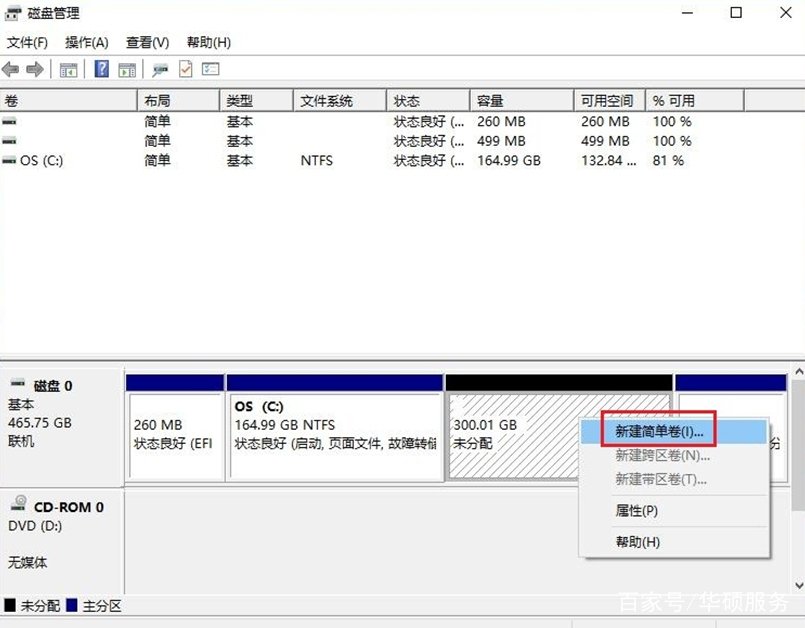Viewport: 805px width, 628px height.
Task: Click the checklist toolbar icon
Action: pos(210,68)
